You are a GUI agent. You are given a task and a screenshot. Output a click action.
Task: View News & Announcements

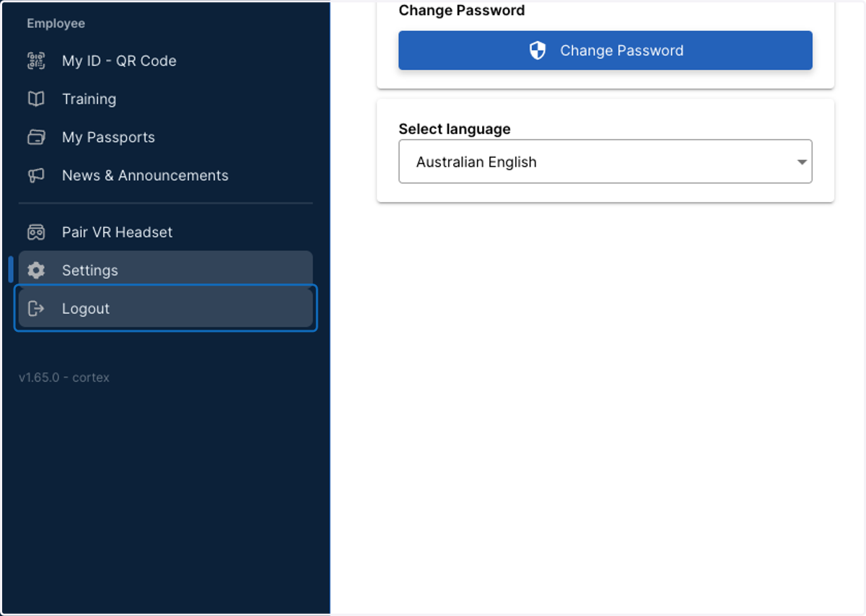pos(165,175)
